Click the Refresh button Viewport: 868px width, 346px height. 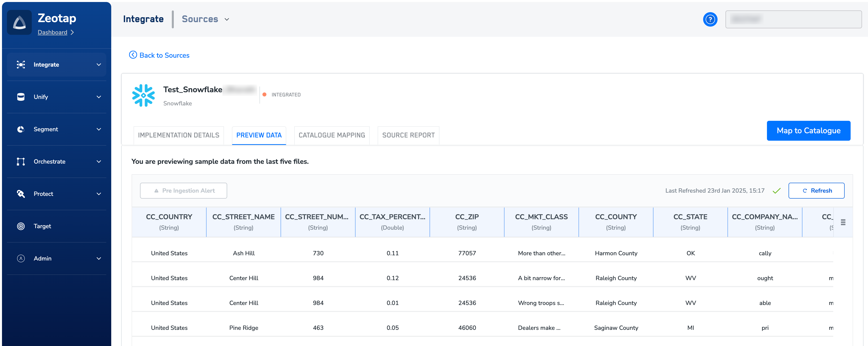(816, 191)
